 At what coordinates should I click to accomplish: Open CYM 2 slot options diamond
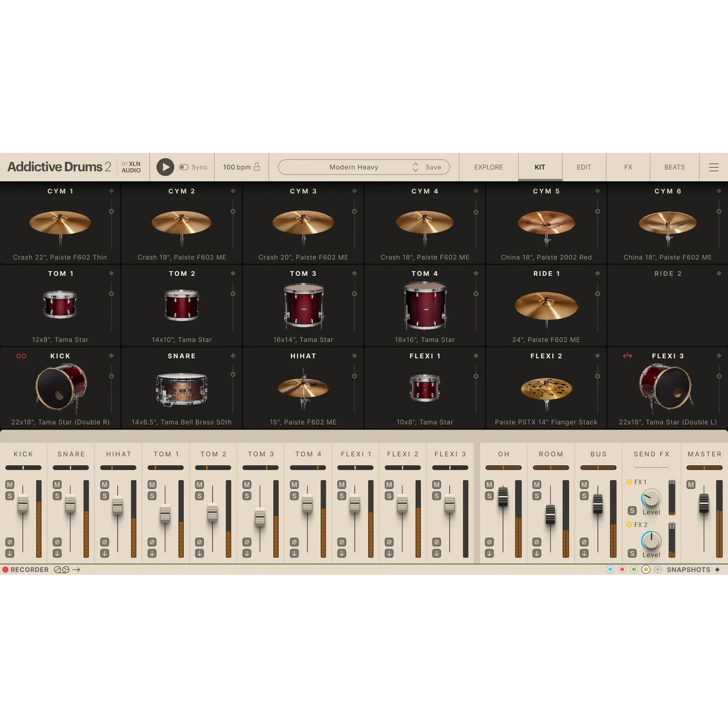[233, 191]
